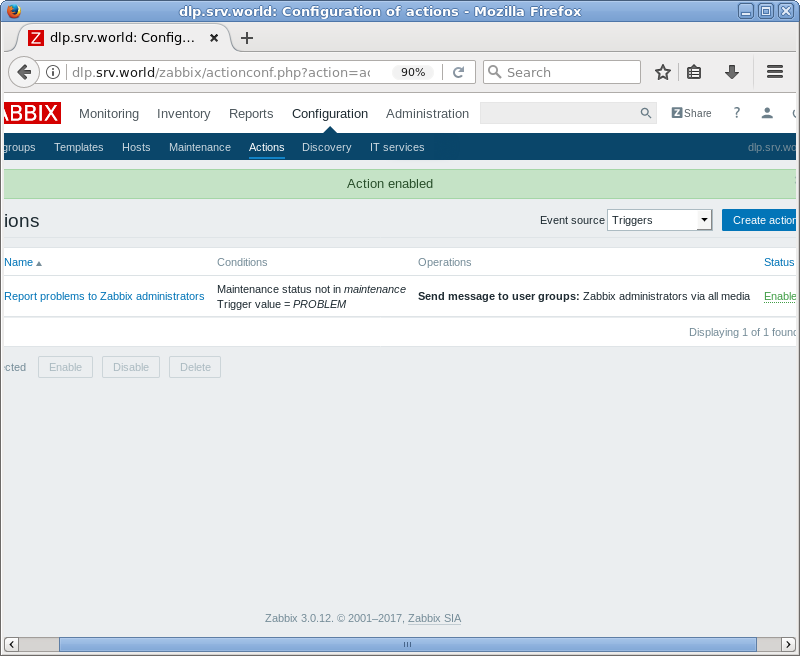800x656 pixels.
Task: Sort actions by Status column
Action: [x=779, y=262]
